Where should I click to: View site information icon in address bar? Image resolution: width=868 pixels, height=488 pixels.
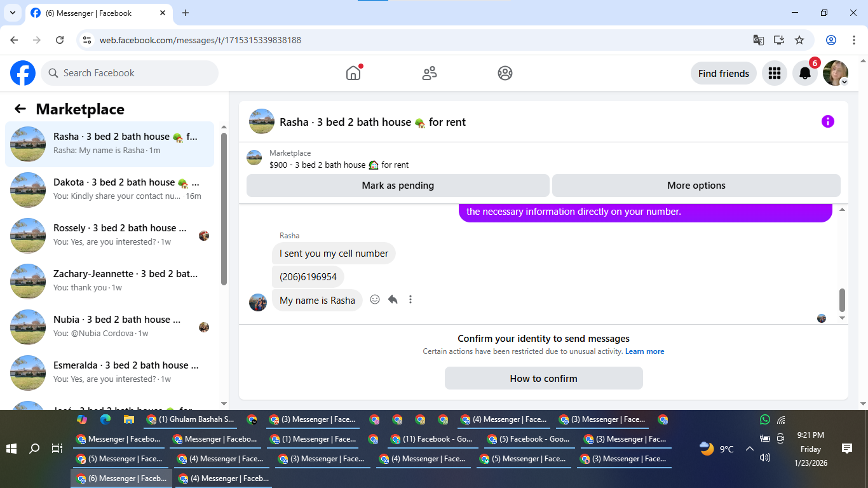[x=88, y=40]
